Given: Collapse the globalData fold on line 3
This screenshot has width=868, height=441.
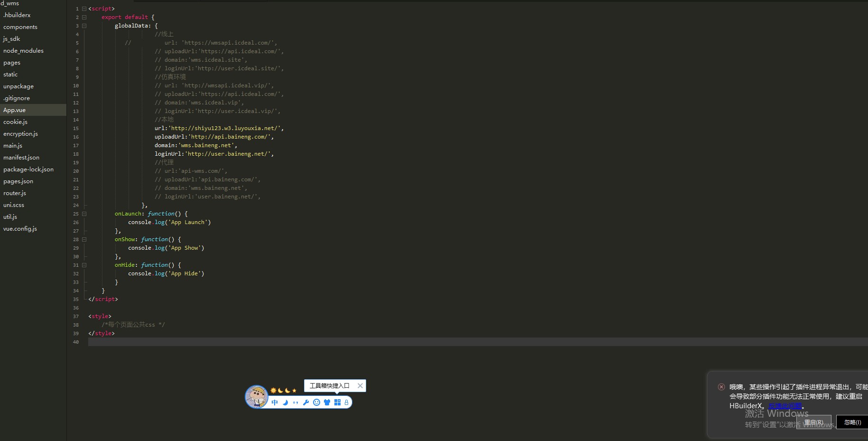Looking at the screenshot, I should point(84,26).
